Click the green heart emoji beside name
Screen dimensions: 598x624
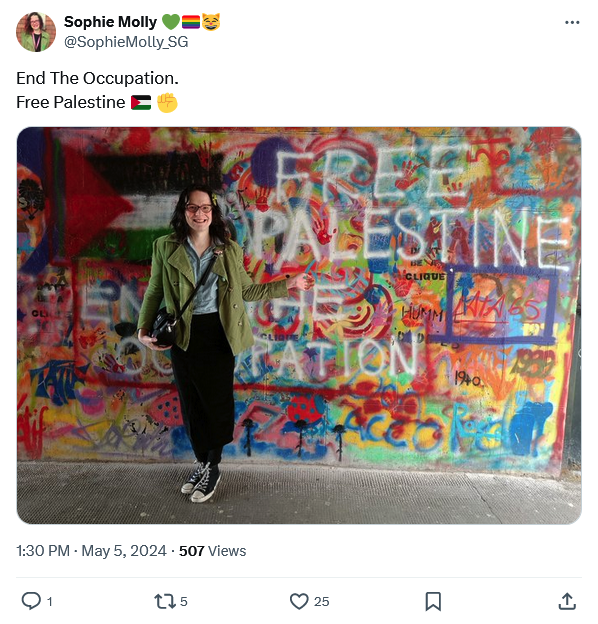pos(171,22)
